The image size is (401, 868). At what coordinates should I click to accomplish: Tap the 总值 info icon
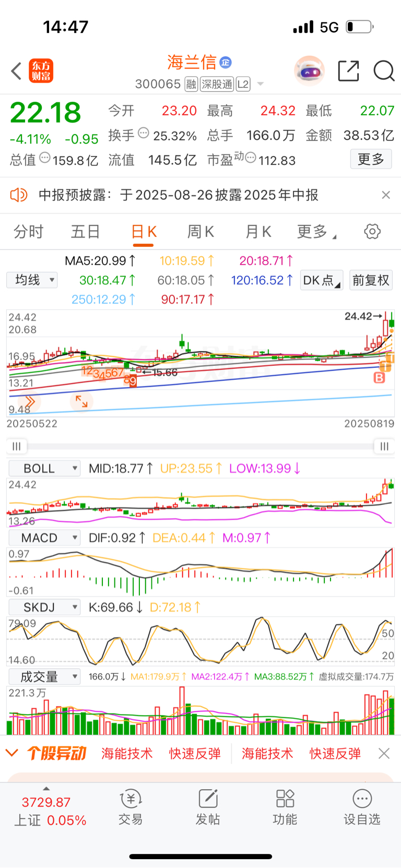(45, 158)
